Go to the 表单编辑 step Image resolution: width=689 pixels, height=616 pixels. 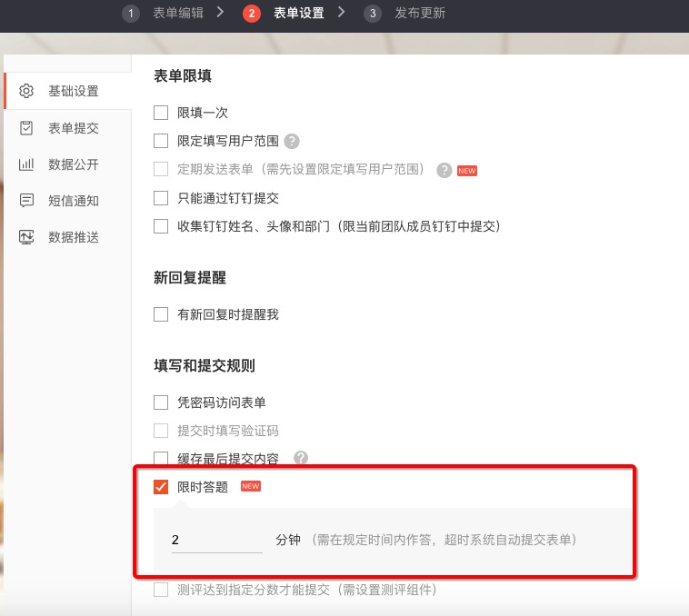pyautogui.click(x=178, y=13)
